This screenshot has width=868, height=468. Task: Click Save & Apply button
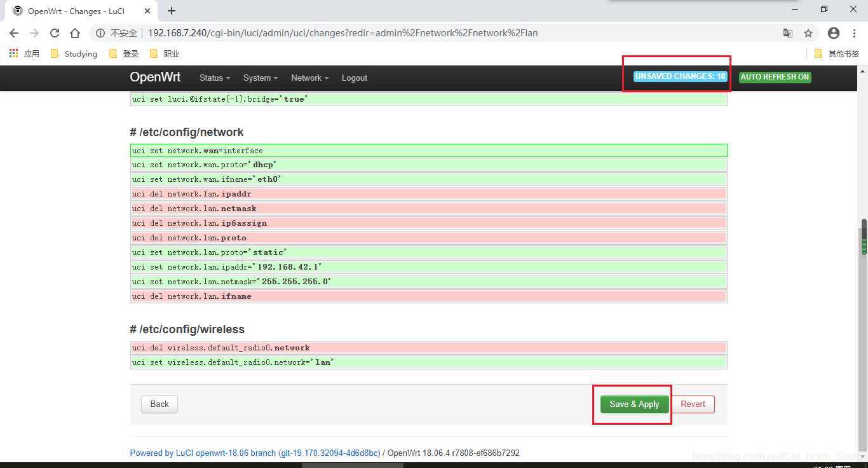tap(634, 404)
